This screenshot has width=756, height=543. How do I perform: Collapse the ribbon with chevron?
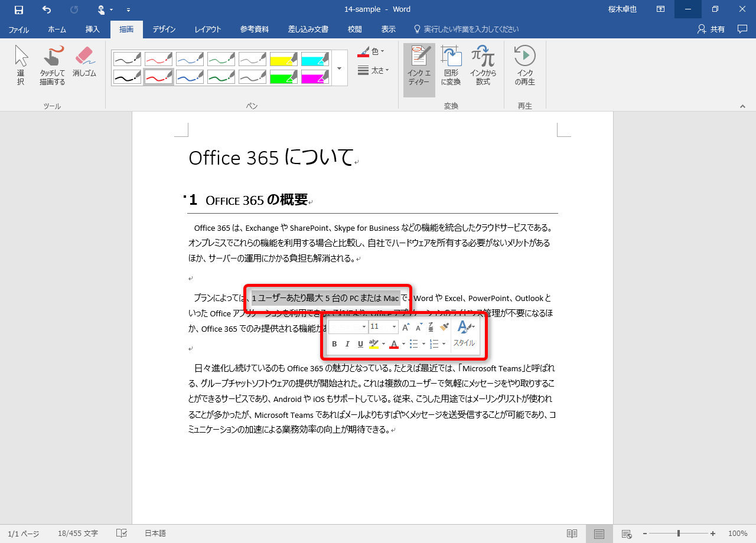742,106
